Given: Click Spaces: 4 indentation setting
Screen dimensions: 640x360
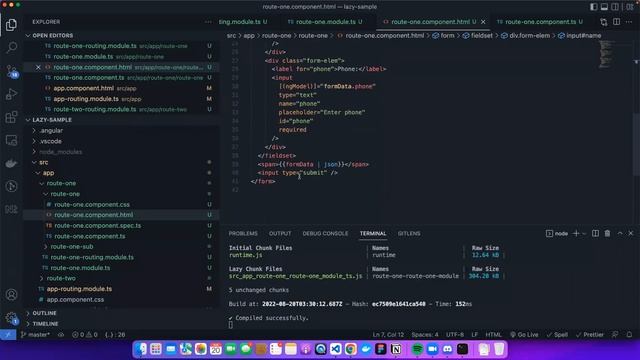Looking at the screenshot, I should [424, 335].
